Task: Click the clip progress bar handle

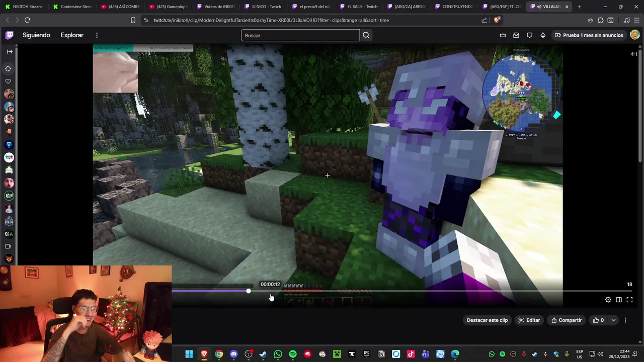Action: click(x=249, y=291)
